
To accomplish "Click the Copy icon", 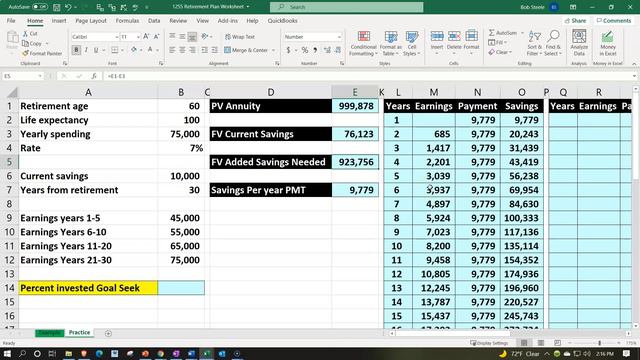I will 25,43.
